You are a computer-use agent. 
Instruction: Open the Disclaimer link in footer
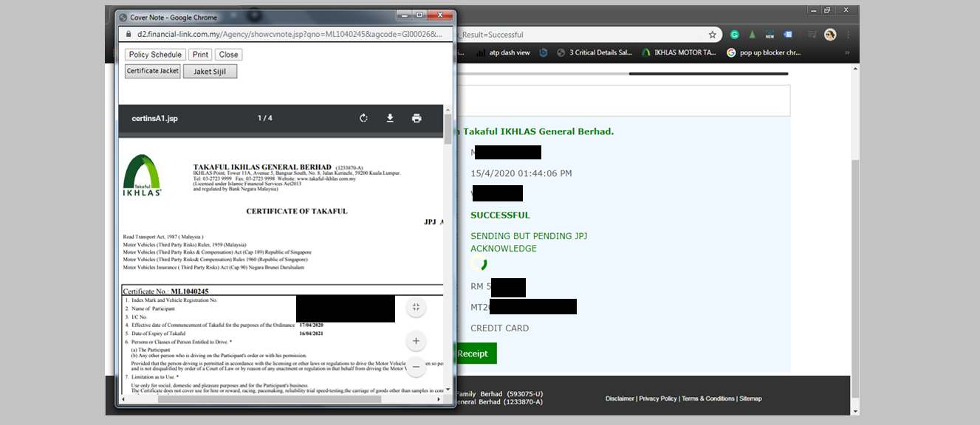(620, 398)
